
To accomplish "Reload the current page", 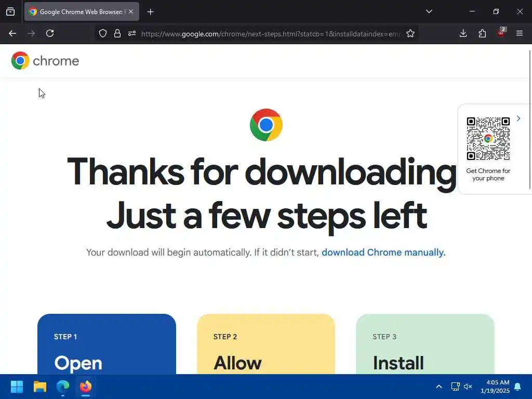I will point(50,33).
